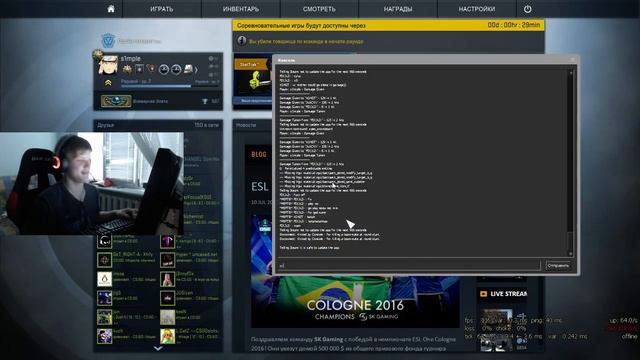This screenshot has width=640, height=360.
Task: Click the blonde girl friend avatar
Action: click(167, 336)
